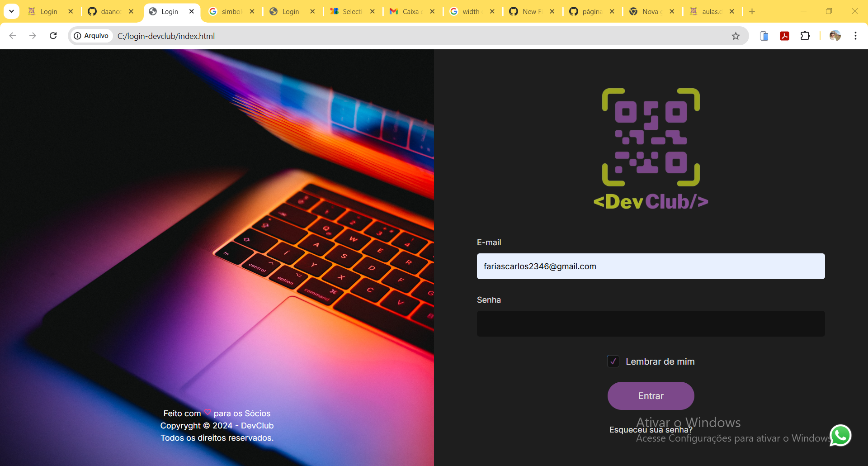868x466 pixels.
Task: Click the E-mail field showing fariascarlos2346@gmail.com
Action: coord(651,266)
